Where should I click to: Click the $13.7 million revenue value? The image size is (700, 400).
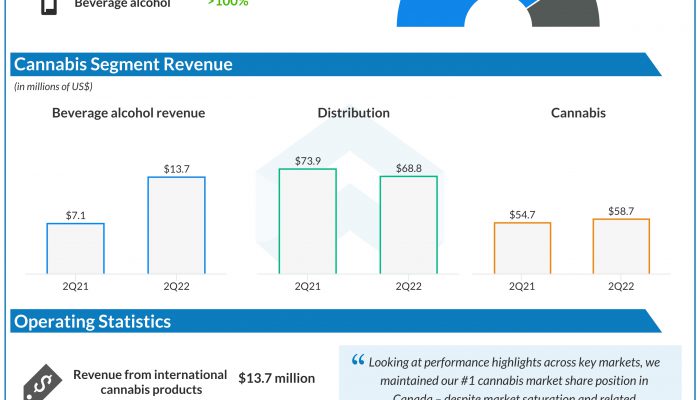click(276, 378)
